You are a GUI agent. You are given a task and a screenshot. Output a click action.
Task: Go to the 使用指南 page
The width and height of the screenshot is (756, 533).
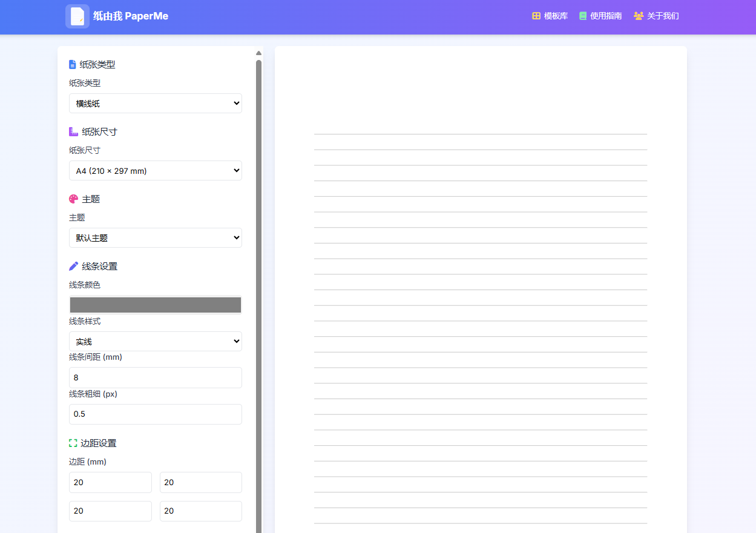coord(606,16)
